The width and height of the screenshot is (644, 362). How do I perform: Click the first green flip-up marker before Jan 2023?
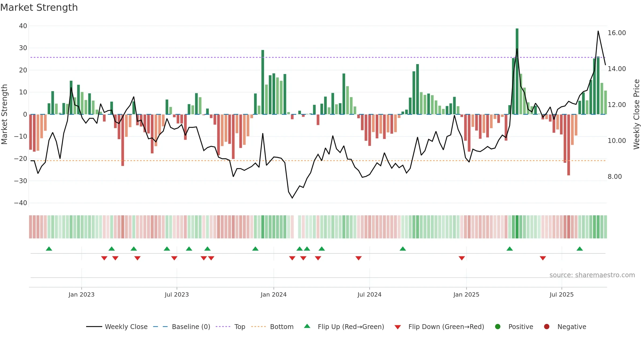[49, 249]
